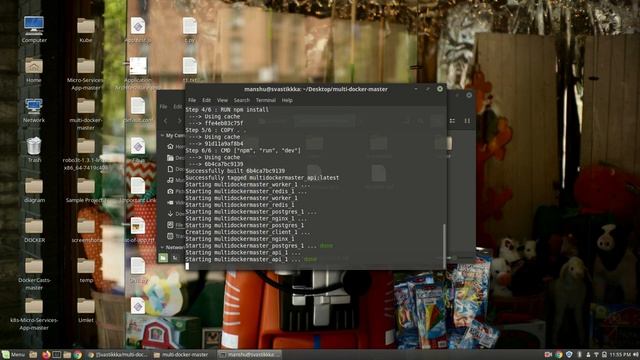The image size is (640, 360).
Task: Open terminal Search menu
Action: 241,100
